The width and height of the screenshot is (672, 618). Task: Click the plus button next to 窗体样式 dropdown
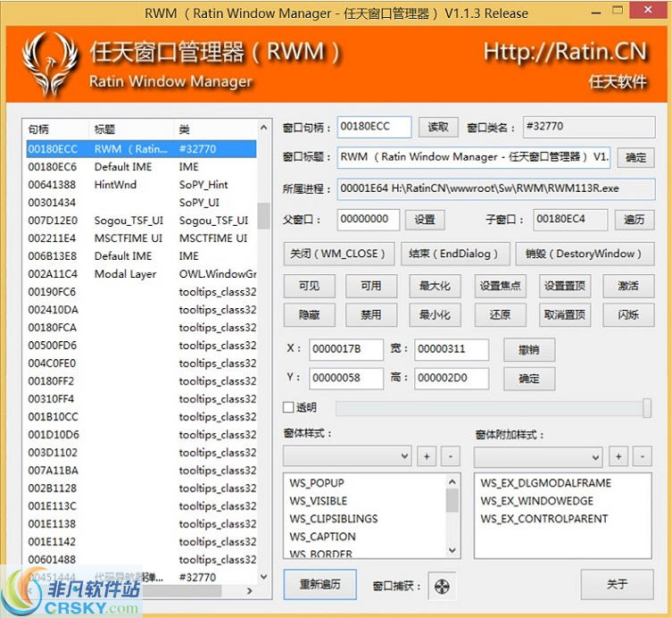tap(427, 456)
